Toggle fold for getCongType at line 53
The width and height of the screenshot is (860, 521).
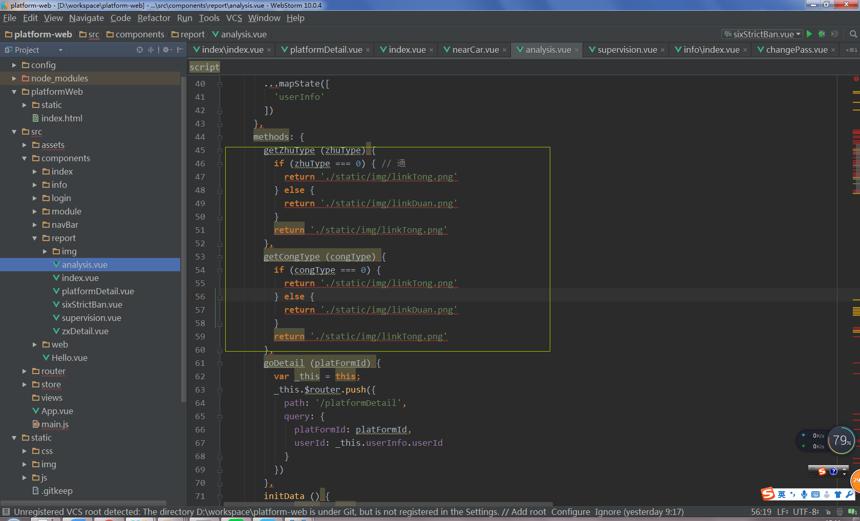click(219, 257)
